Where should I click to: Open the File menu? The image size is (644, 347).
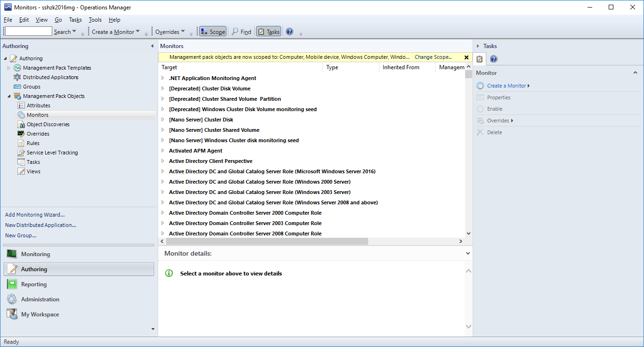coord(8,20)
